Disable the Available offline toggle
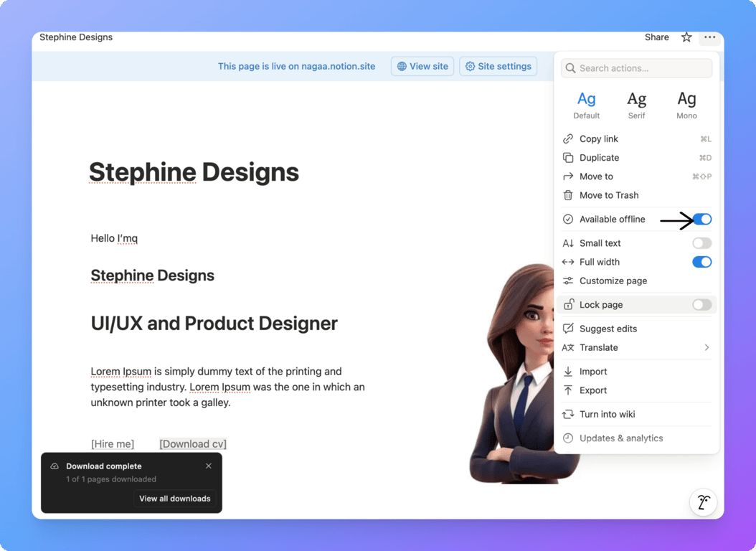 (701, 219)
